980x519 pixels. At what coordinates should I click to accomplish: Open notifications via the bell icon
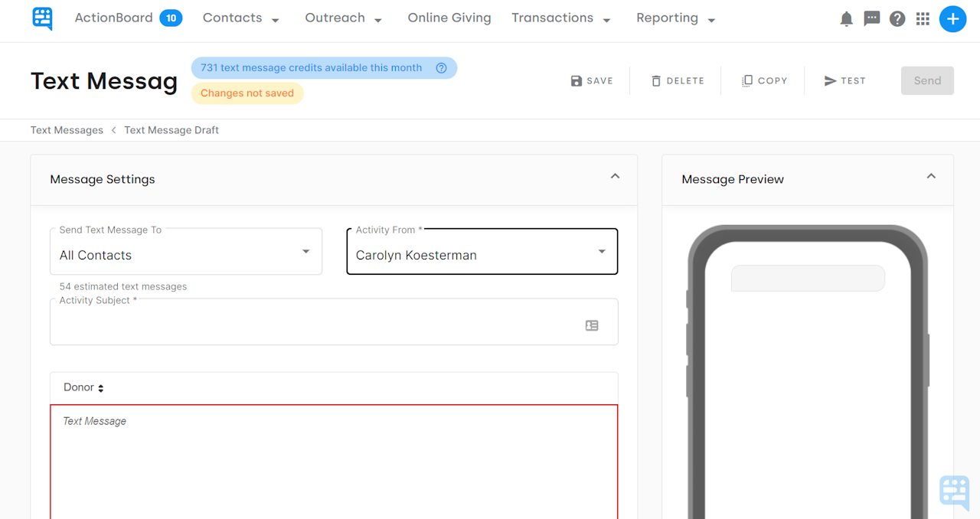point(846,18)
